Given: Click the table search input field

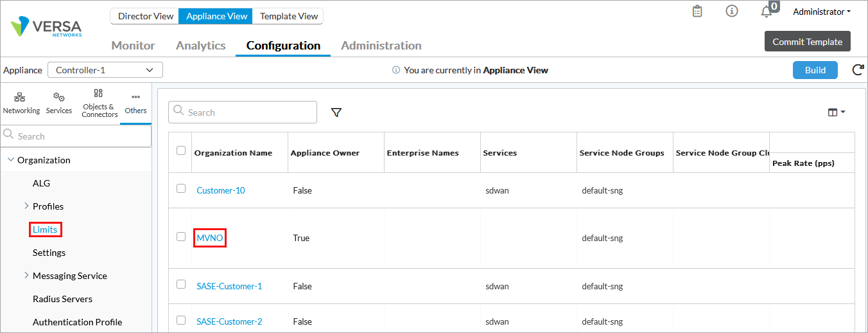Looking at the screenshot, I should pyautogui.click(x=243, y=113).
